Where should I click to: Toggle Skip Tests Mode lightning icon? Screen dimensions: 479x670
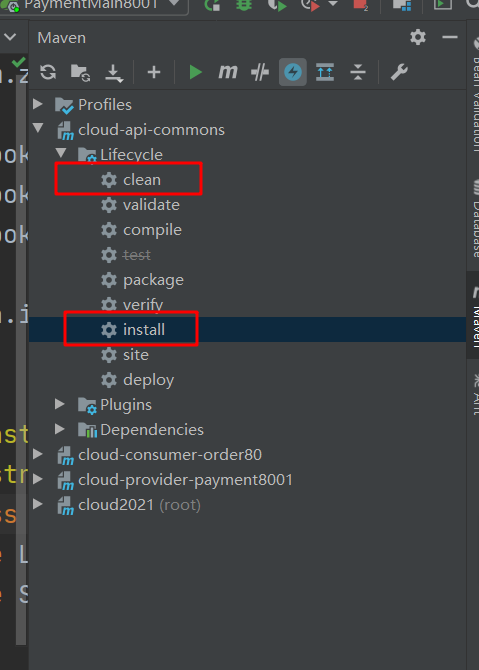tap(293, 72)
